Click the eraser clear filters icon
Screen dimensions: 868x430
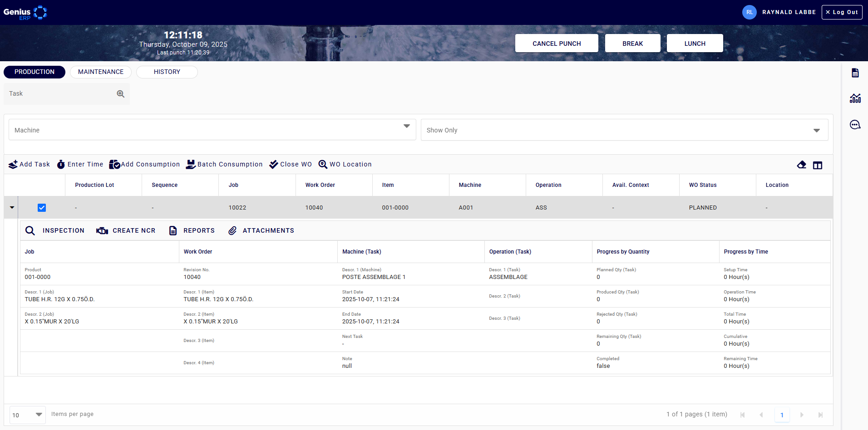point(802,165)
